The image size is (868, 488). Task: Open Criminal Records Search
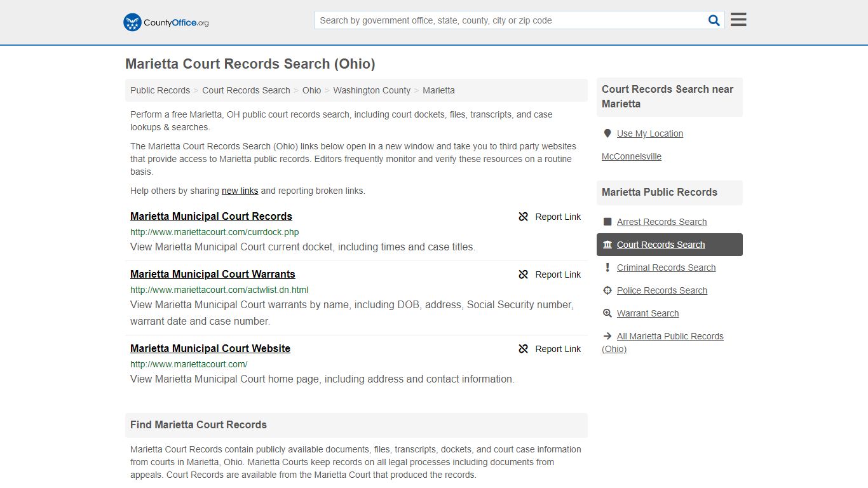666,268
